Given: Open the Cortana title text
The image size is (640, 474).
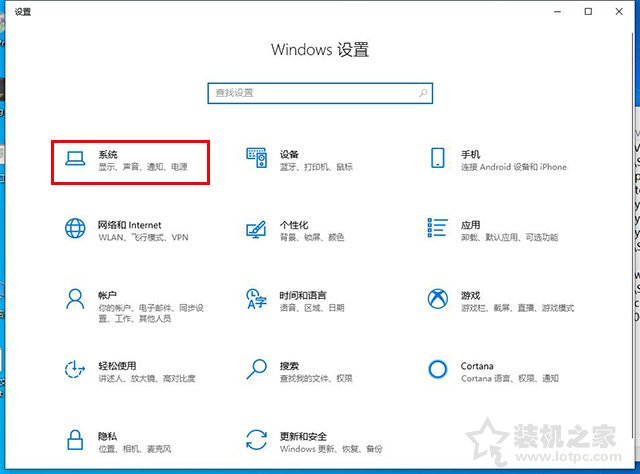Looking at the screenshot, I should (477, 366).
